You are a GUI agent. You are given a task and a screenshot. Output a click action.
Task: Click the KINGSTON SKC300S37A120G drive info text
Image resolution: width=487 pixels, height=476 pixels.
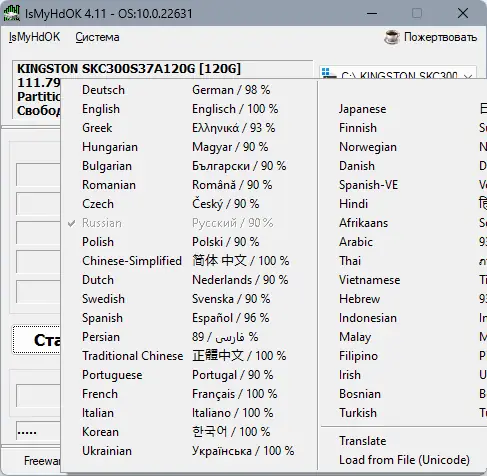[x=129, y=69]
